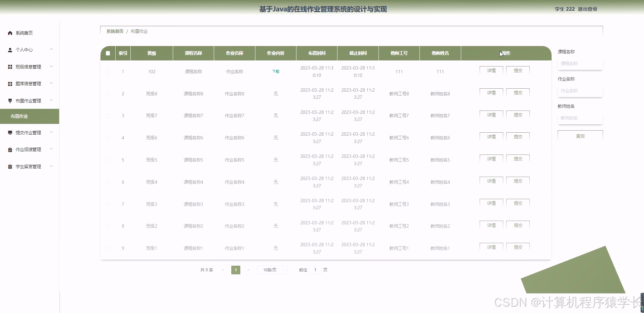644x313 pixels.
Task: Check the checkbox for the 班级5 row
Action: (x=108, y=160)
